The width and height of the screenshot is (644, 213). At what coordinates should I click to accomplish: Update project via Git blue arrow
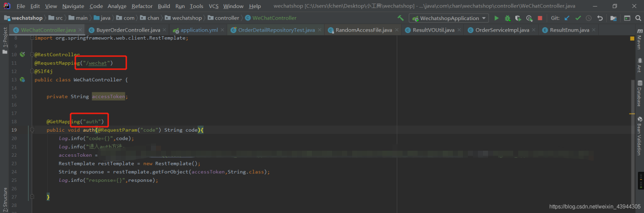coord(567,18)
